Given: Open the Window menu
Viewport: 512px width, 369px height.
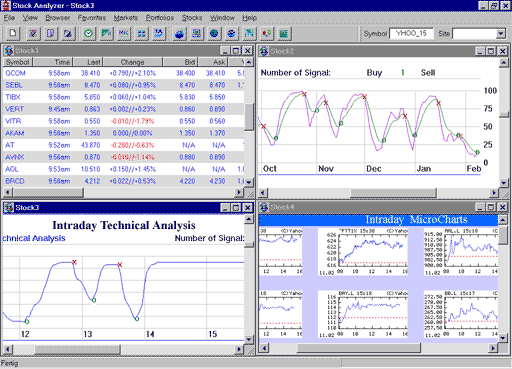Looking at the screenshot, I should pos(222,18).
